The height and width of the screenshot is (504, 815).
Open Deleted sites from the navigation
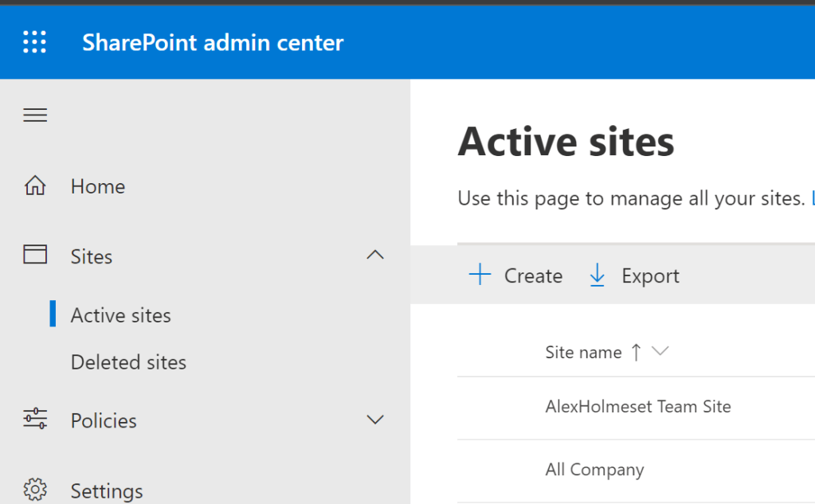click(128, 362)
